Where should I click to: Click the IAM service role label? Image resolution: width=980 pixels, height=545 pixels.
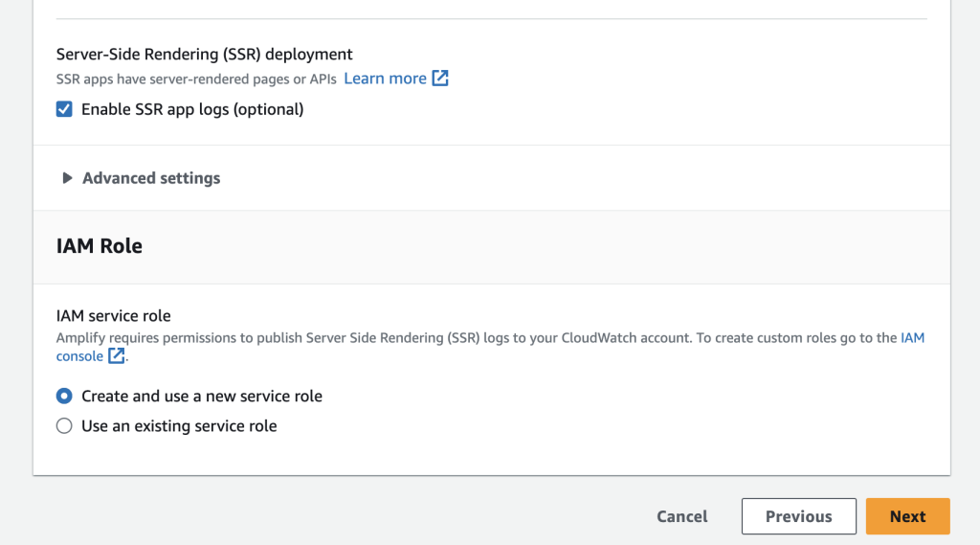pyautogui.click(x=113, y=316)
